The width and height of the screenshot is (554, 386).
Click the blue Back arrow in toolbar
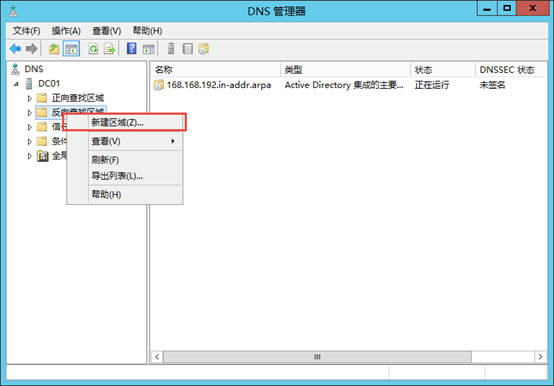(x=15, y=49)
